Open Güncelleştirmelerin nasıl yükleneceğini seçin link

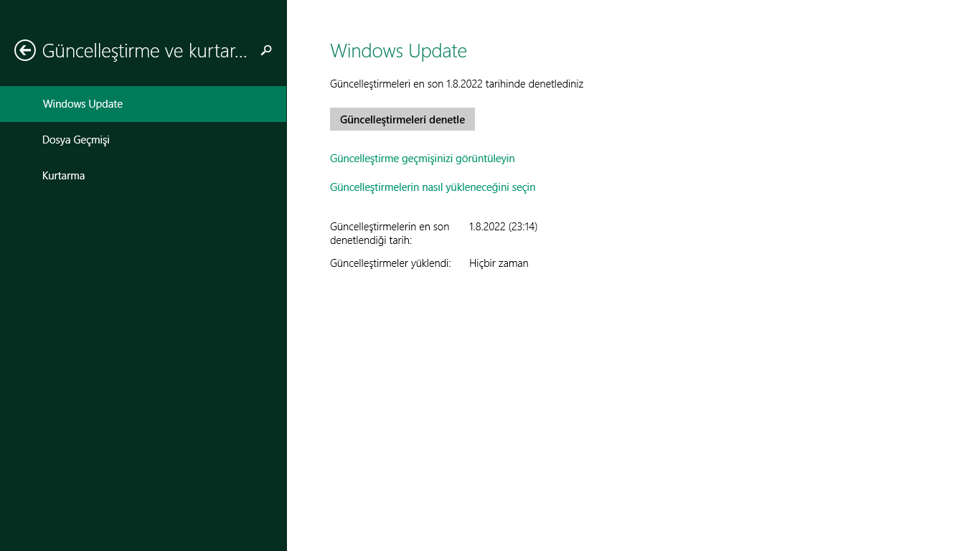(433, 187)
